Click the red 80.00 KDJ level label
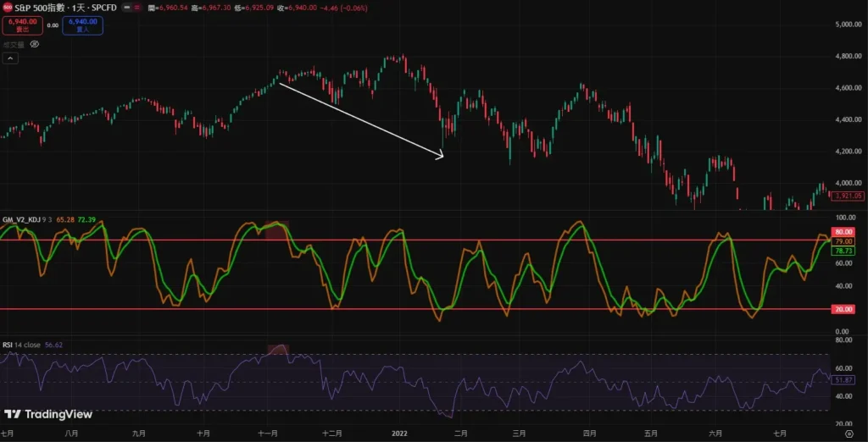 843,231
